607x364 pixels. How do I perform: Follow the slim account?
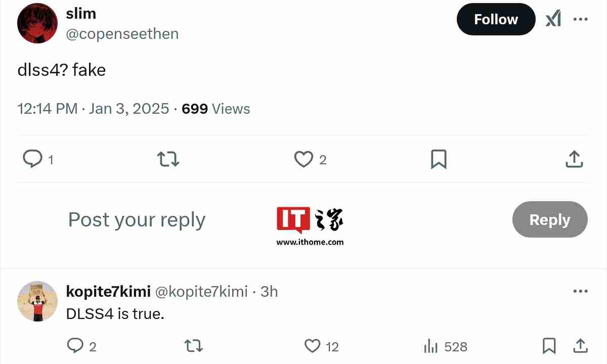496,20
